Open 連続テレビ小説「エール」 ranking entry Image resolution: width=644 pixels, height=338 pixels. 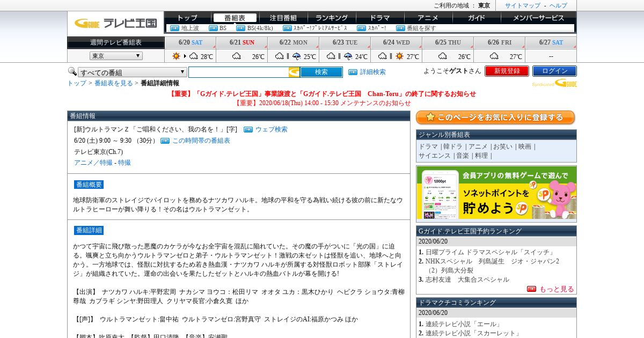pos(463,324)
